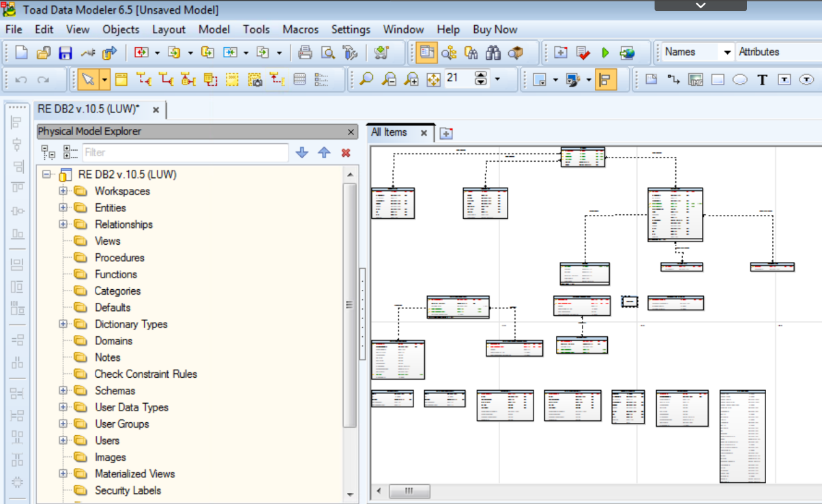Select the bold T text tool
The width and height of the screenshot is (822, 504).
coord(763,80)
